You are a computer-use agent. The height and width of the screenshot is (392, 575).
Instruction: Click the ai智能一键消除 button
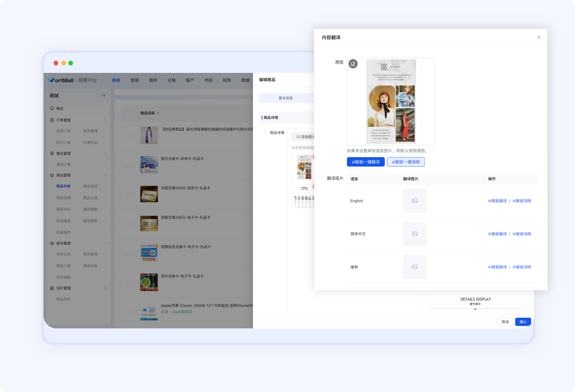click(406, 162)
